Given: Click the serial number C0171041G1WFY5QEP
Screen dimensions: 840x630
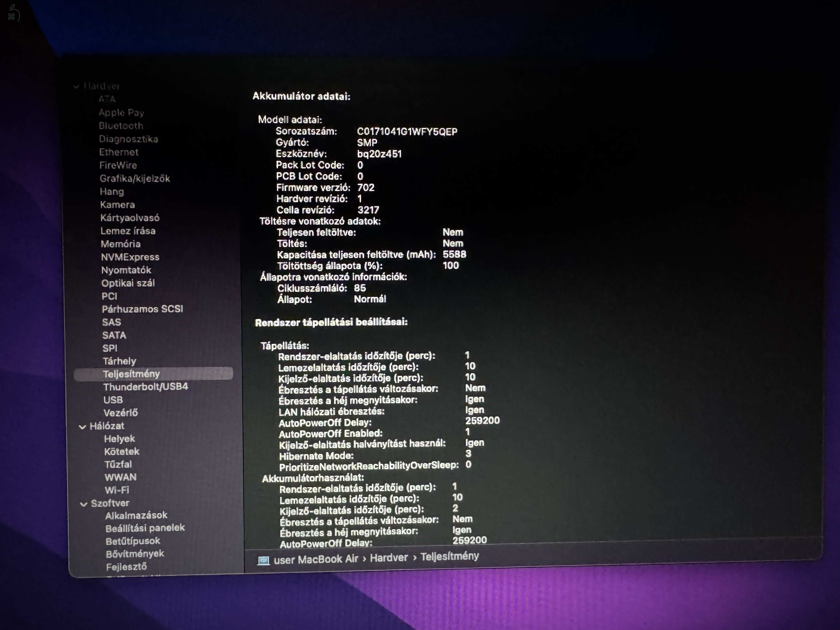Looking at the screenshot, I should tap(407, 132).
